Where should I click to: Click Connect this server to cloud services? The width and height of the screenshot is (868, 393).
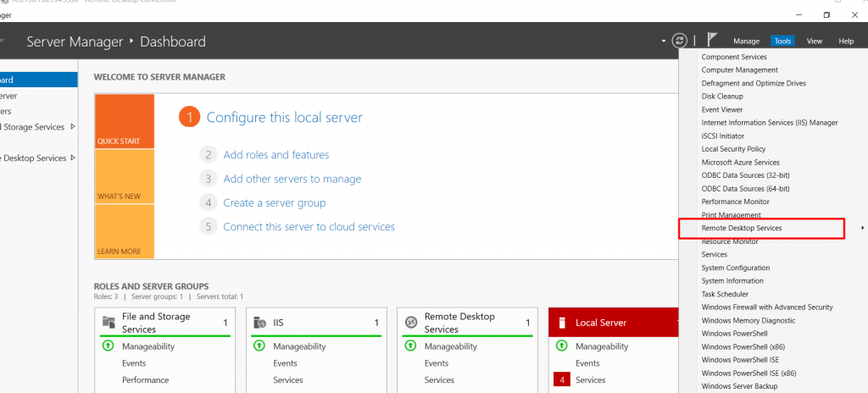point(309,226)
